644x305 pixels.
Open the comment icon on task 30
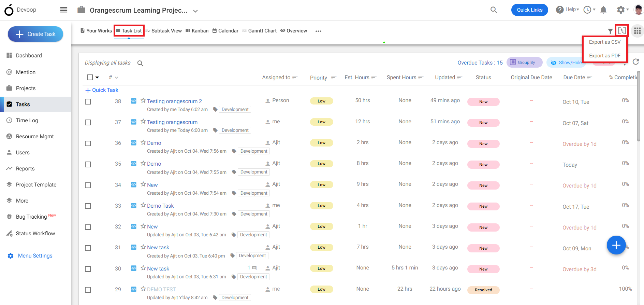254,268
